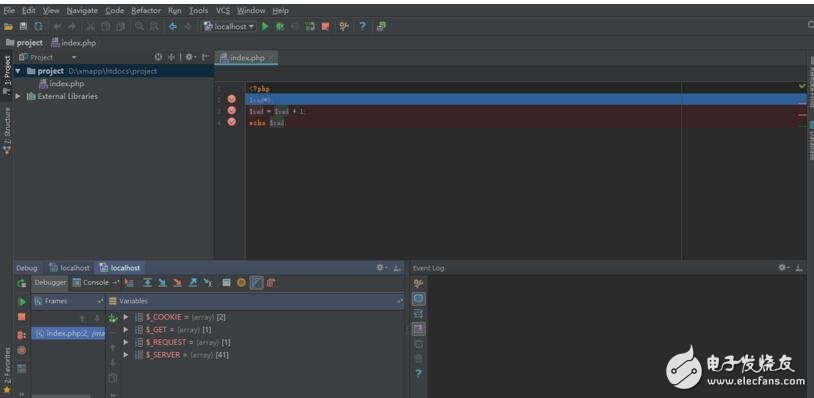Run localhost with the green play icon
Screen dimensions: 814x398
pyautogui.click(x=265, y=26)
